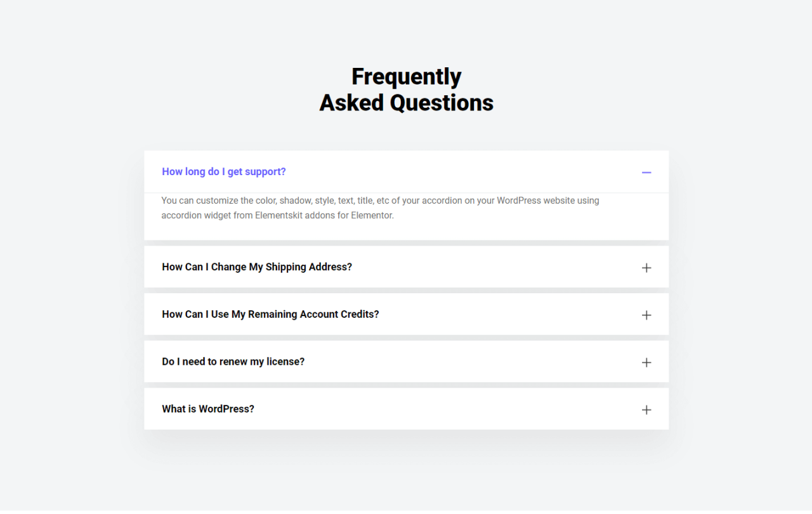Expand "How Can I Change My Shipping Address?"
The width and height of the screenshot is (812, 514).
tap(257, 267)
